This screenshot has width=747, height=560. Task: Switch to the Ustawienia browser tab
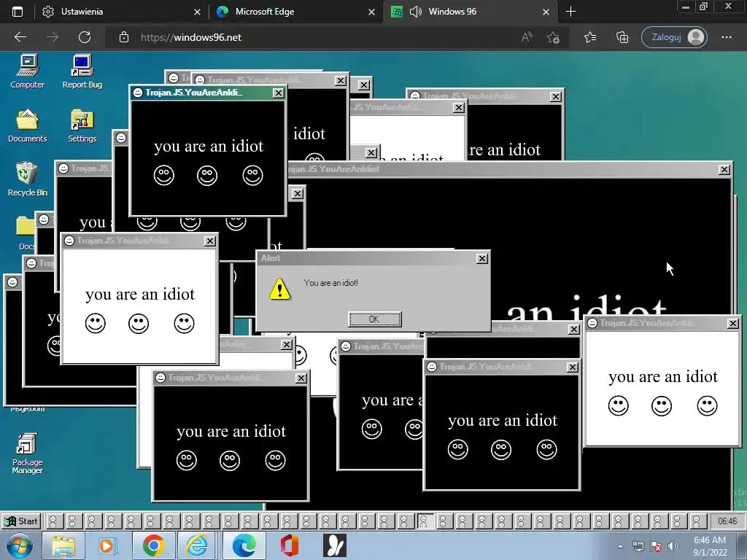click(121, 12)
